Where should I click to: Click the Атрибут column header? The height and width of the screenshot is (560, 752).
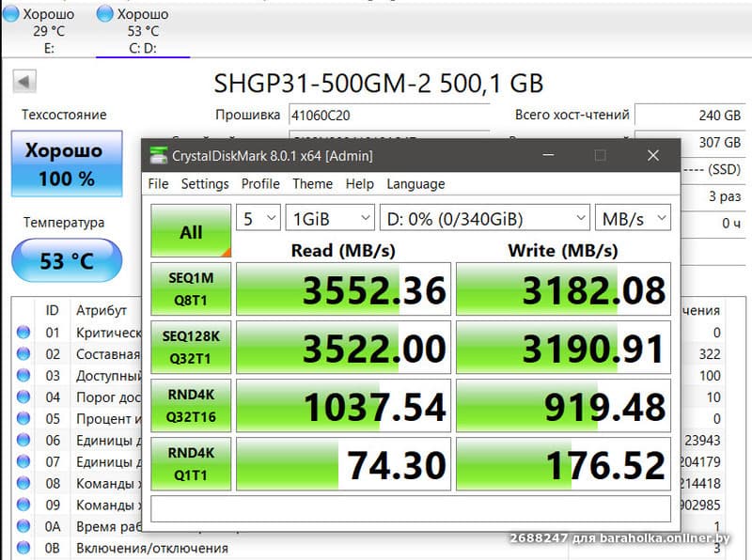102,311
